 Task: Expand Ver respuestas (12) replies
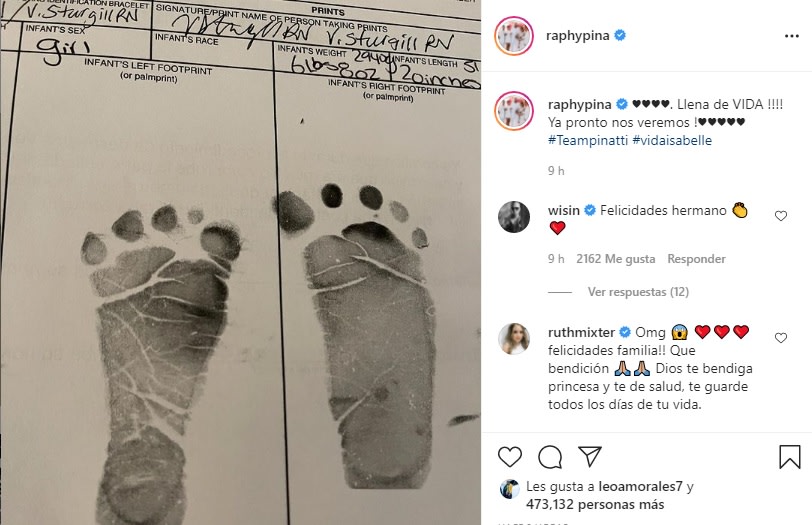638,292
